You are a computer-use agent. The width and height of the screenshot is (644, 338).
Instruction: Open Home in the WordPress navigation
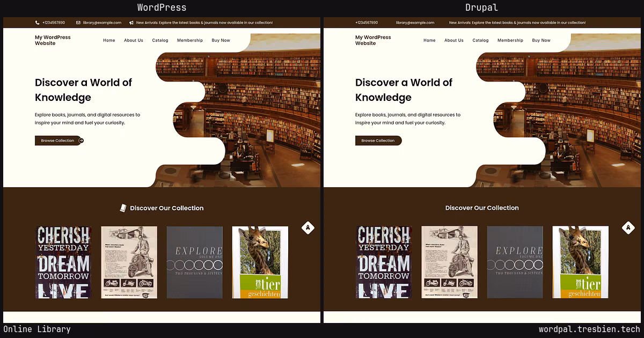[x=109, y=40]
